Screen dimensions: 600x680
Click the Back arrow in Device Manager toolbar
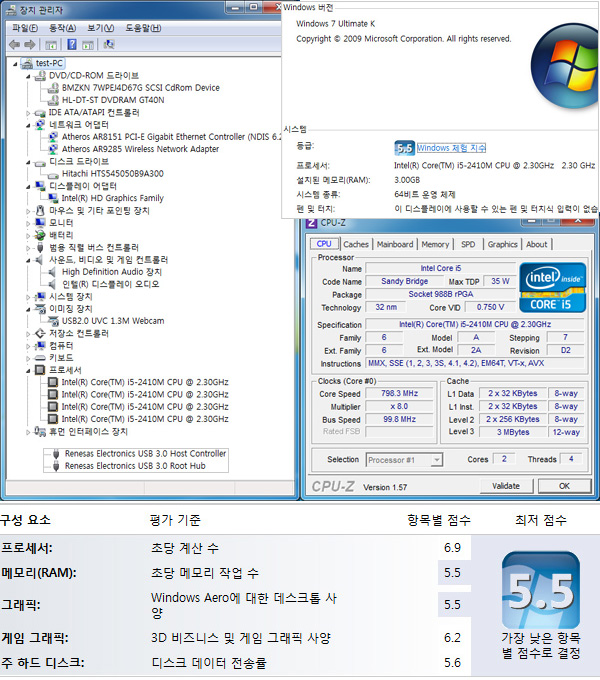click(14, 44)
